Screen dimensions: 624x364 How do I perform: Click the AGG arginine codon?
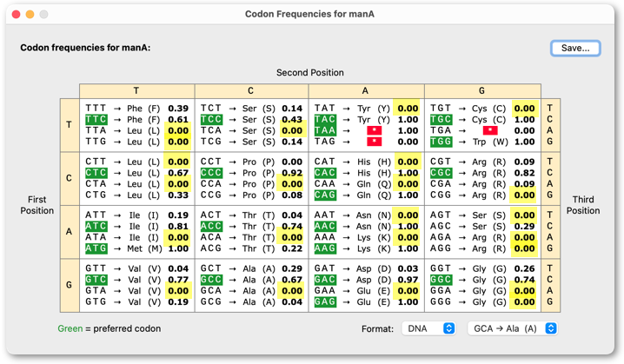click(441, 248)
